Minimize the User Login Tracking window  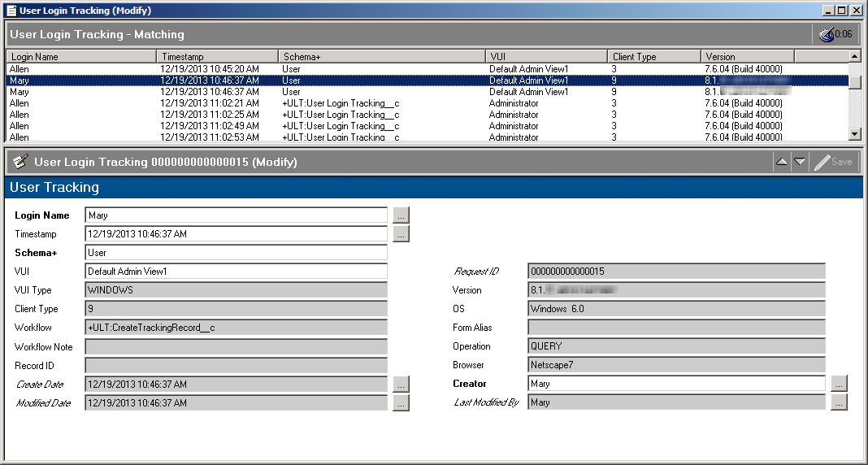coord(829,10)
